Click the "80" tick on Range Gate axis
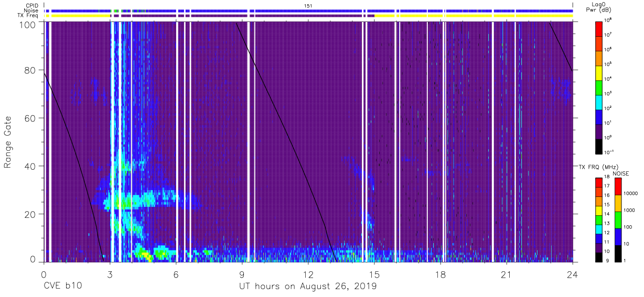Viewport: 644px width, 297px height. coord(30,70)
